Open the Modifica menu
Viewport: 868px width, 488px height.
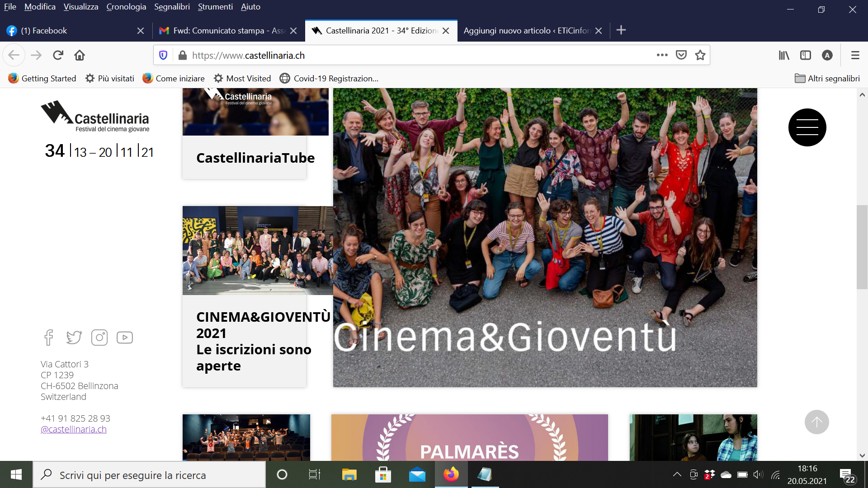pos(40,7)
